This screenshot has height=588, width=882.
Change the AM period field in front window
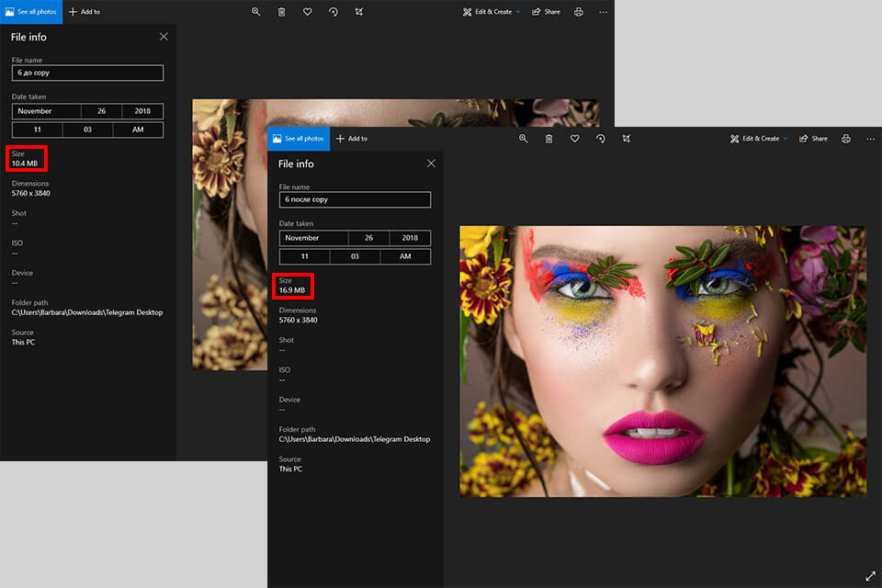[405, 257]
